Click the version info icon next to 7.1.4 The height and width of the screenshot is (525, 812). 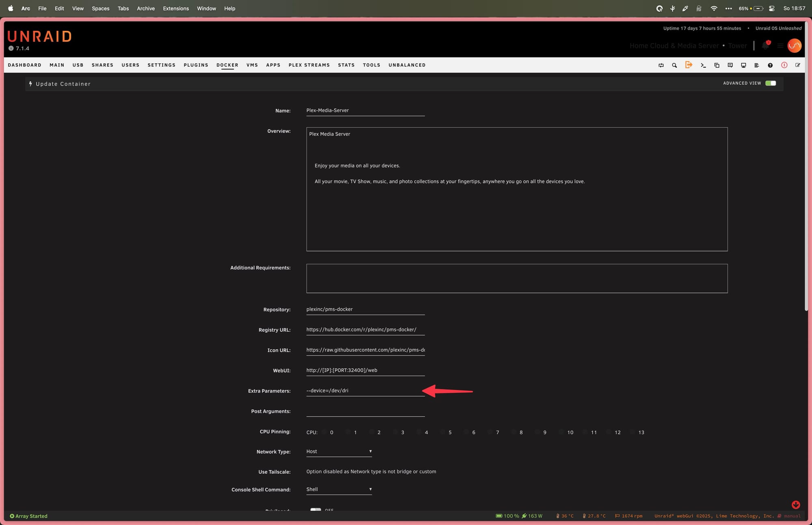pyautogui.click(x=11, y=48)
